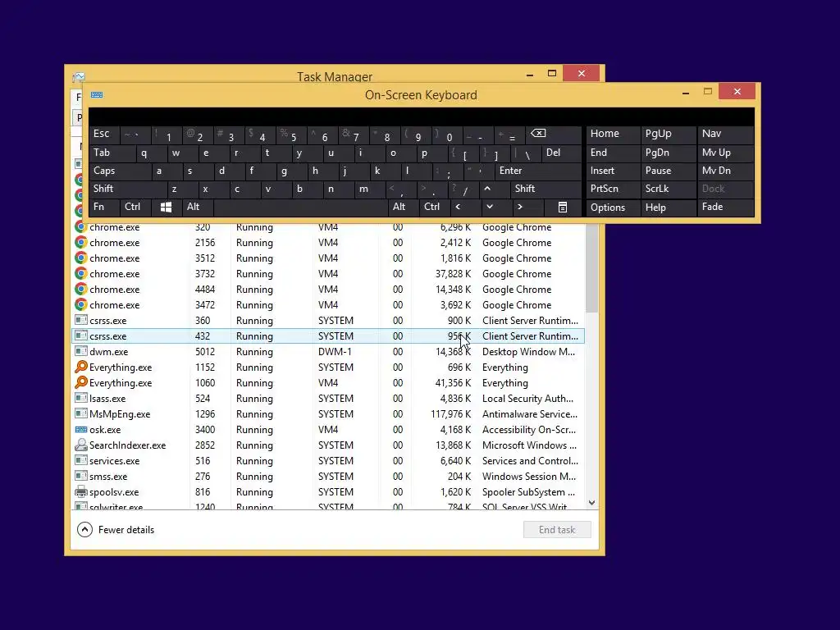
Task: Move keyboard with Mv Dn
Action: coord(725,171)
